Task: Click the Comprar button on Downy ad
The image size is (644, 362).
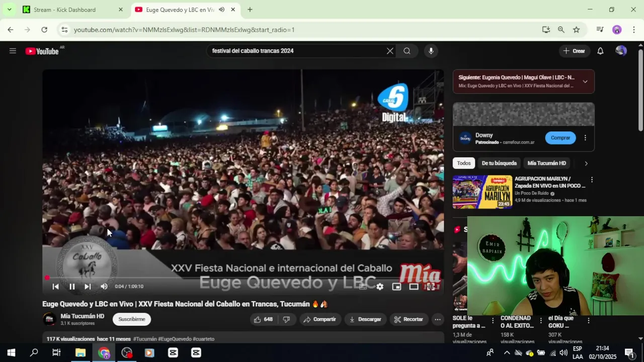Action: pos(560,138)
